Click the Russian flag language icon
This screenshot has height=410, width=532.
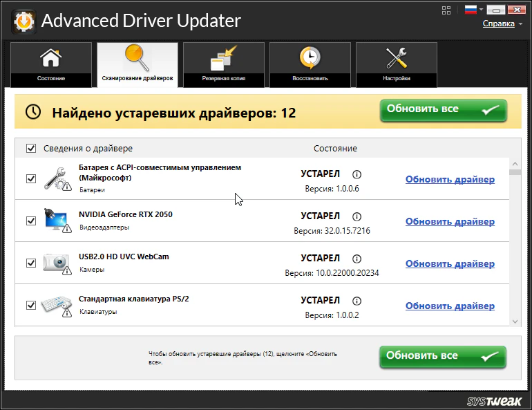471,10
